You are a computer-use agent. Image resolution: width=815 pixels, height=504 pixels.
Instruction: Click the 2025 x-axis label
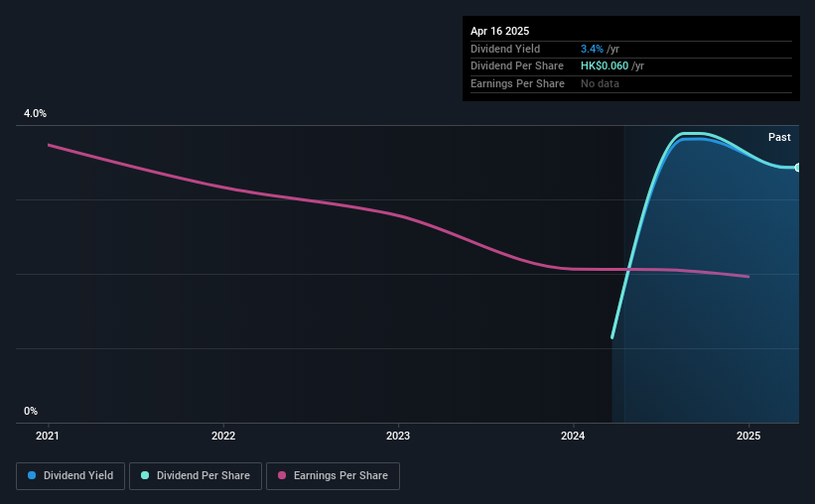[x=748, y=436]
